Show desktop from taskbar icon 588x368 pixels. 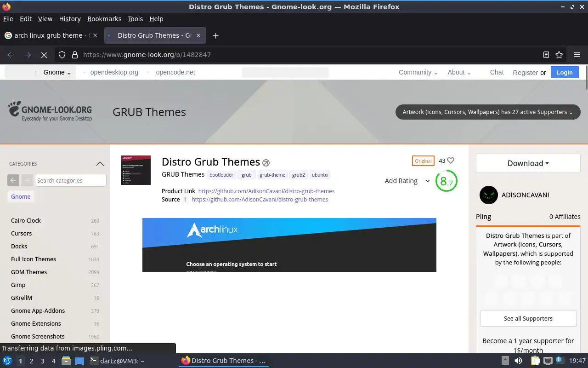click(79, 361)
